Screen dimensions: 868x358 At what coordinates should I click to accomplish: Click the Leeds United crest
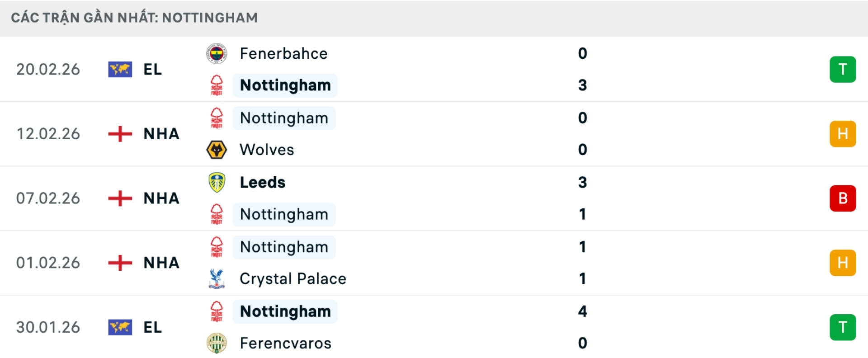[x=217, y=182]
